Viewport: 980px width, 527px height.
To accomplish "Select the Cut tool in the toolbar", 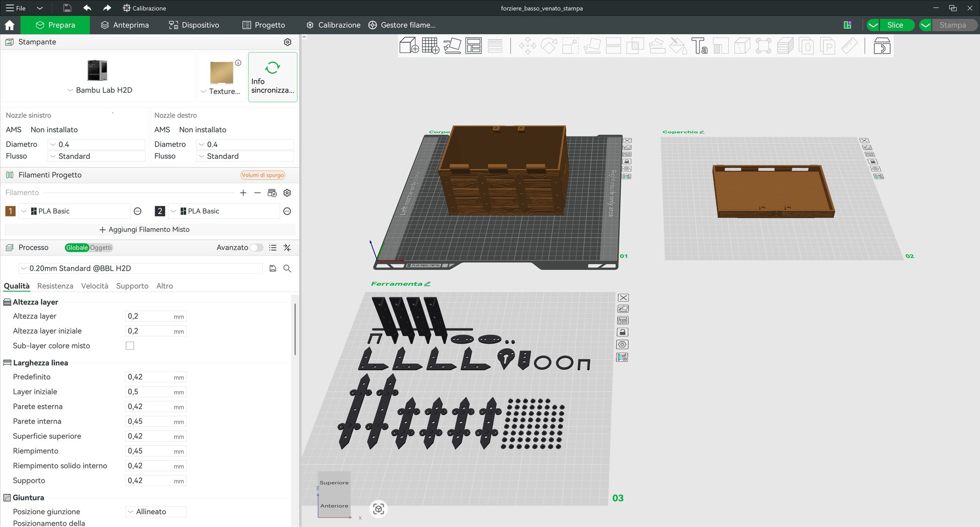I will pyautogui.click(x=613, y=46).
